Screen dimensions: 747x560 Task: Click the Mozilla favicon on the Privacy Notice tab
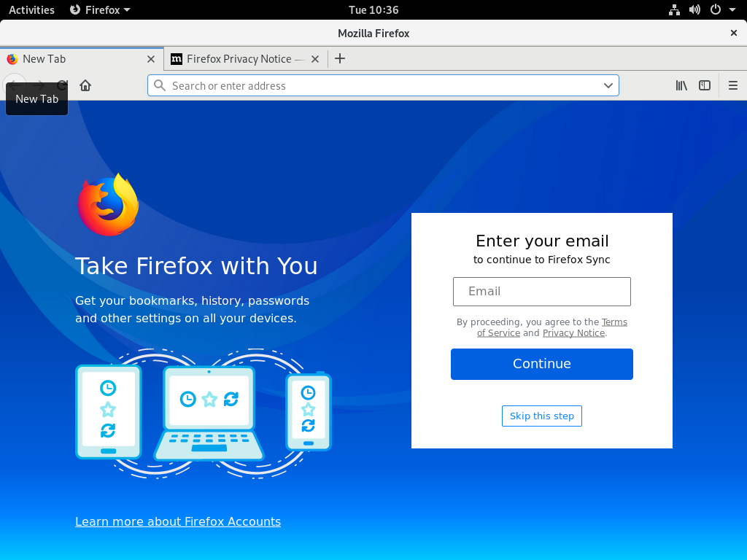[177, 58]
